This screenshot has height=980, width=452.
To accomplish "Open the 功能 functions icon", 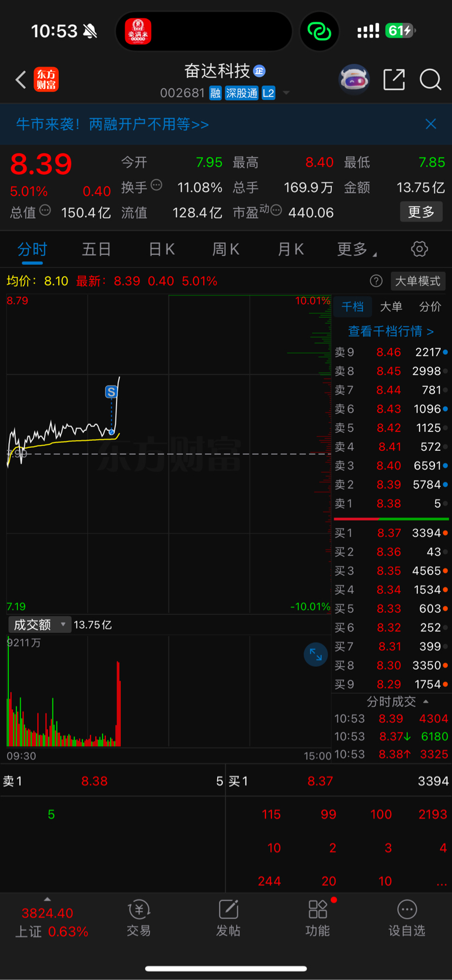I will 318,918.
